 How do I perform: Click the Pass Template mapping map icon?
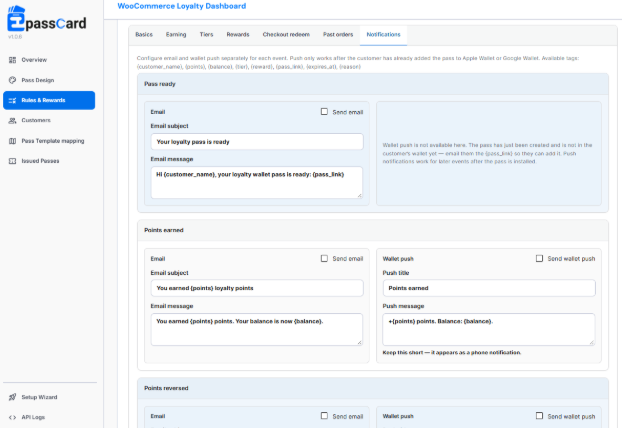[12, 141]
